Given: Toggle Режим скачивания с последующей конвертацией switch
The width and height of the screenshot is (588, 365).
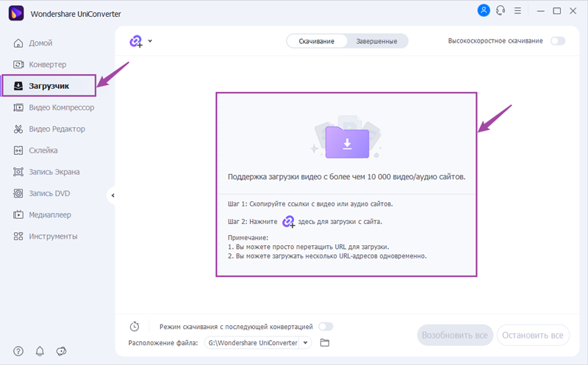Looking at the screenshot, I should (x=326, y=327).
